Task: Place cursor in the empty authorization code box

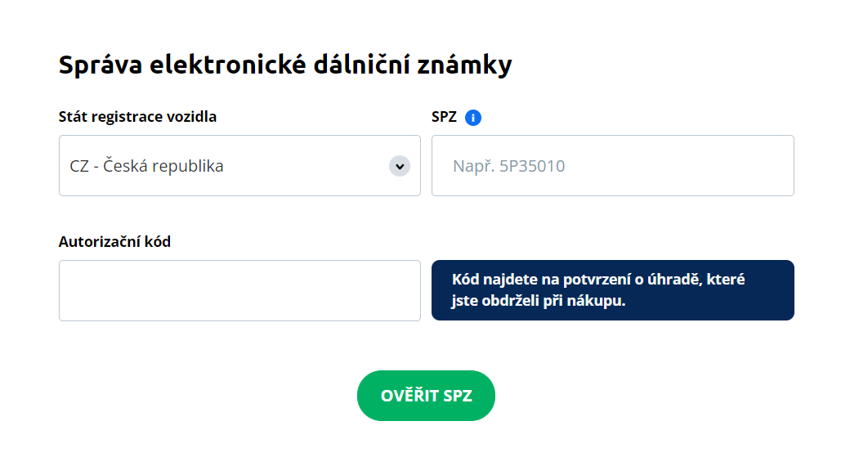Action: click(239, 291)
